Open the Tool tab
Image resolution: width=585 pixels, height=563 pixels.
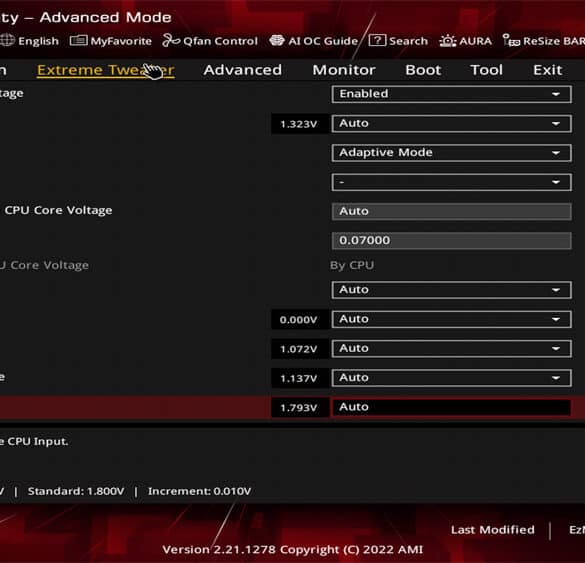point(486,70)
